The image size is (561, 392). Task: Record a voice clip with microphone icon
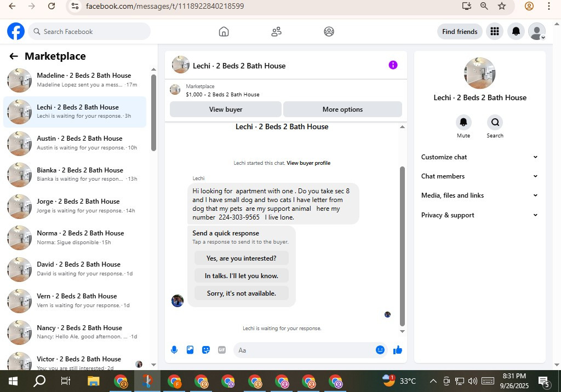[174, 350]
